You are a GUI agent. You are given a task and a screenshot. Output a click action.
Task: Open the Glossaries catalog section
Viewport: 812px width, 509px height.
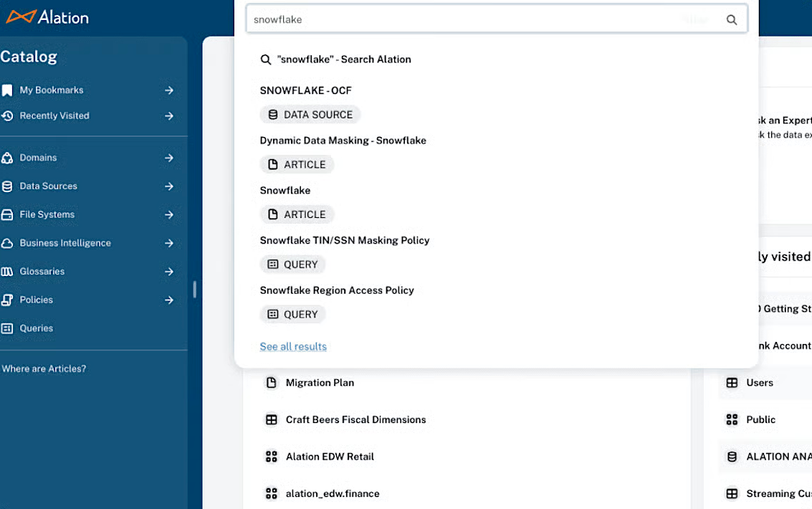tap(42, 272)
